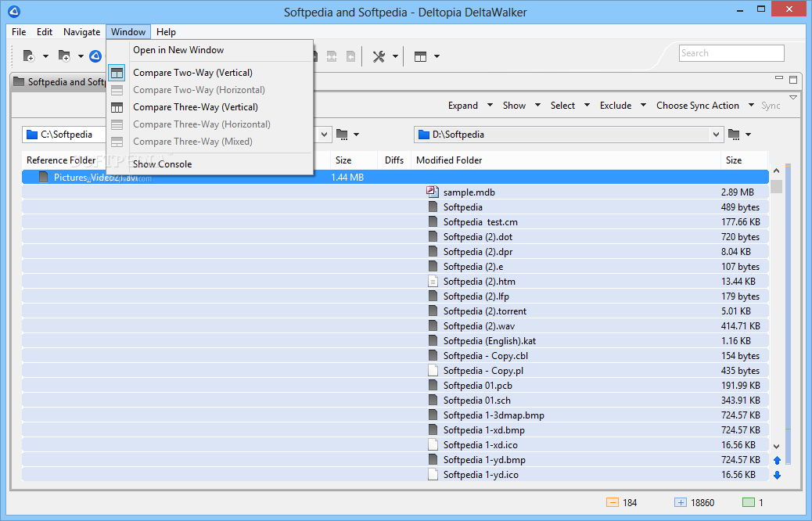Click the Compare Three-Way (Vertical) layout icon
The width and height of the screenshot is (812, 521).
(117, 107)
